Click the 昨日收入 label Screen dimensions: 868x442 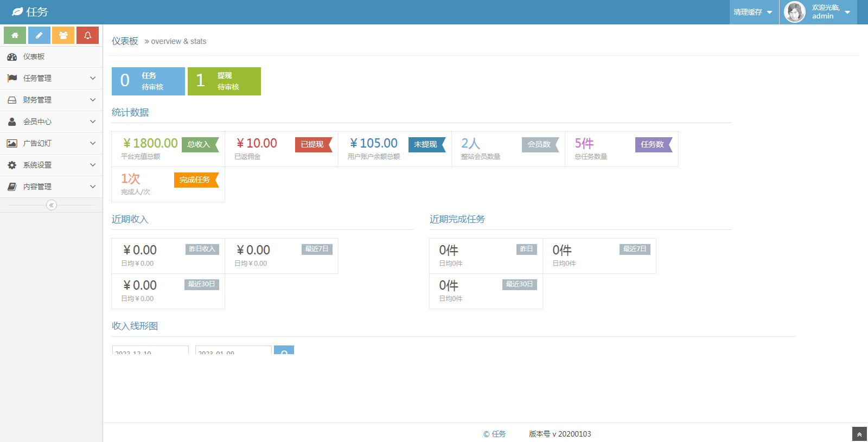click(x=202, y=249)
